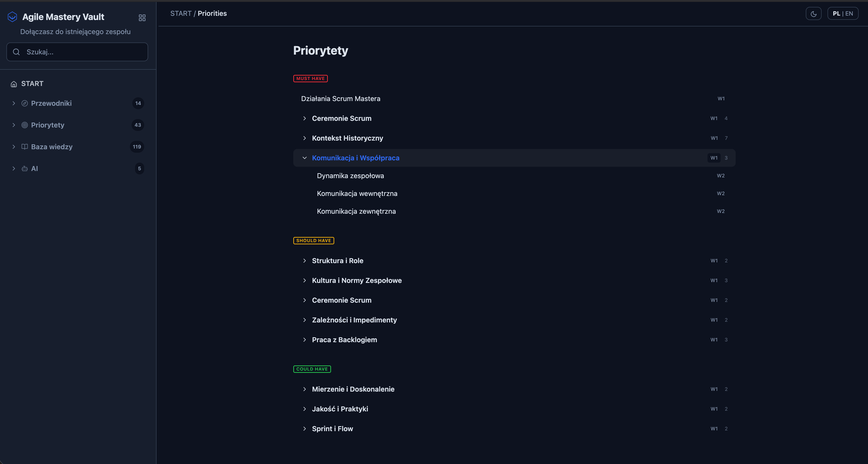Viewport: 868px width, 464px height.
Task: Click the Agile Mastery Vault logo icon
Action: (13, 17)
